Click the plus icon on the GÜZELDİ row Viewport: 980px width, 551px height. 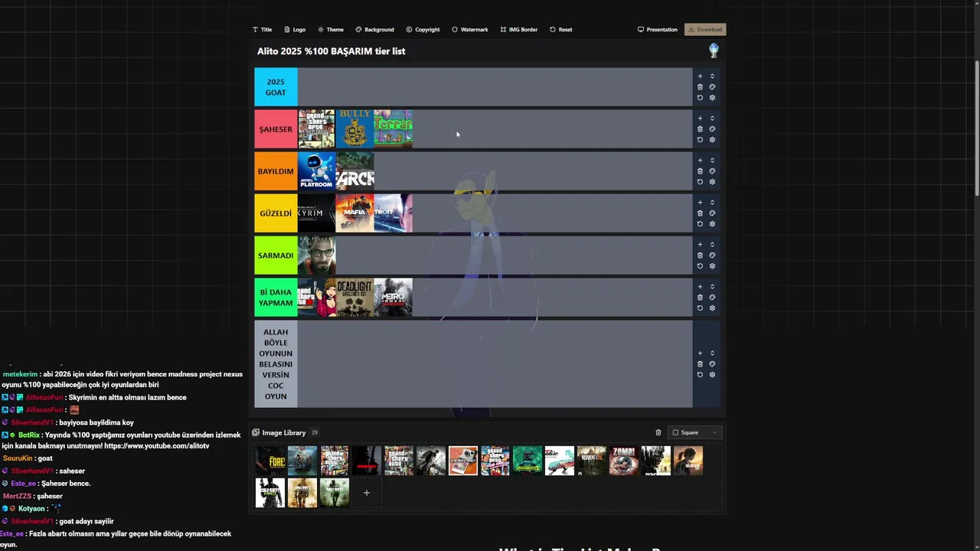point(700,202)
